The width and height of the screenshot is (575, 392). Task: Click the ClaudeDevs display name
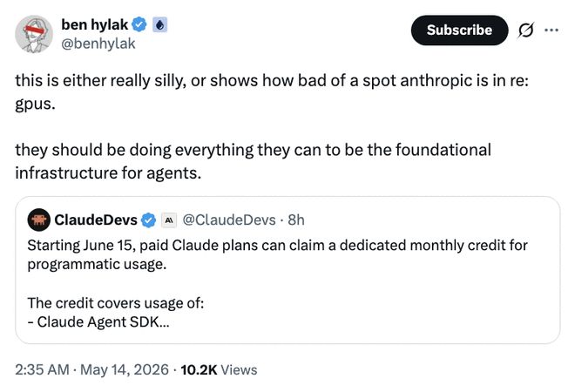click(96, 220)
